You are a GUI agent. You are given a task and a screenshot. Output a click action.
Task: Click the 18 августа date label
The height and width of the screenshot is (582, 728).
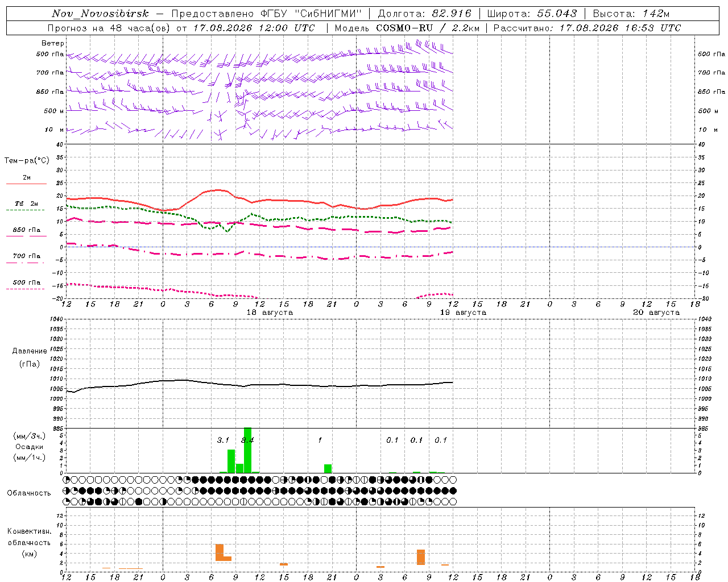[270, 313]
